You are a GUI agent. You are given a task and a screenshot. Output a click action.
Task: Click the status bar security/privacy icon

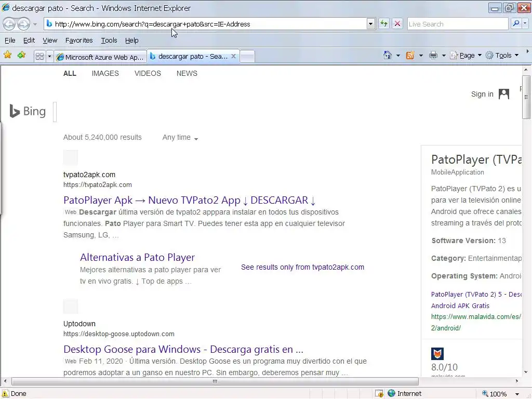379,394
